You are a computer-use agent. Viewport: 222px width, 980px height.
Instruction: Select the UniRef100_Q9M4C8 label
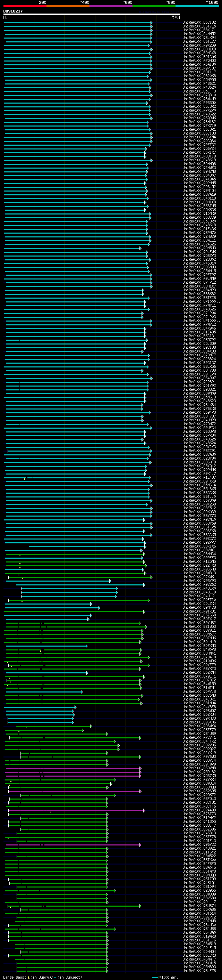tap(199, 608)
